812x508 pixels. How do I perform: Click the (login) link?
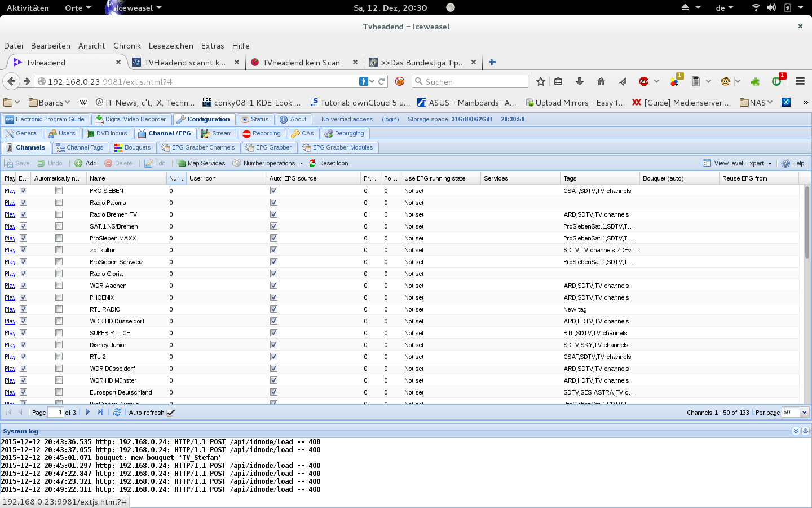coord(390,119)
